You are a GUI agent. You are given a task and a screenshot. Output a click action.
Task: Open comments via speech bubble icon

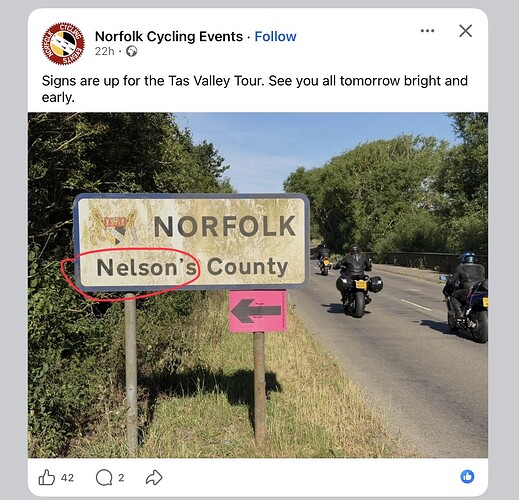coord(104,478)
